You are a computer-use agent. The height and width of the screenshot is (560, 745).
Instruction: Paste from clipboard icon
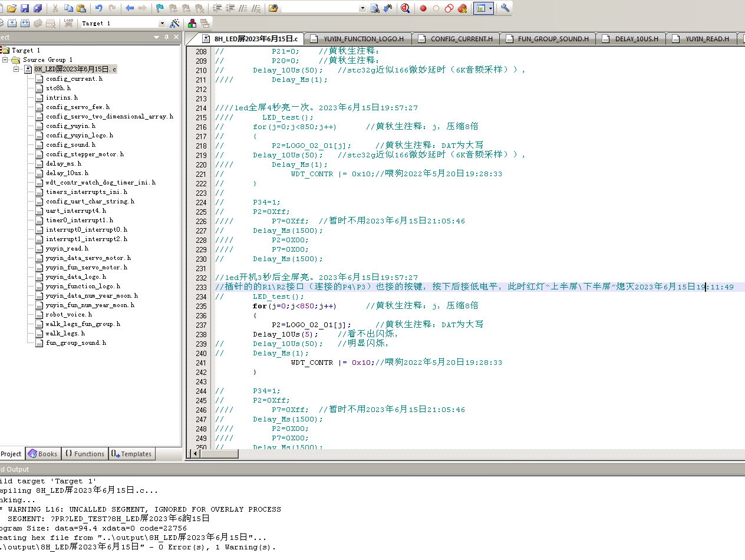tap(81, 8)
